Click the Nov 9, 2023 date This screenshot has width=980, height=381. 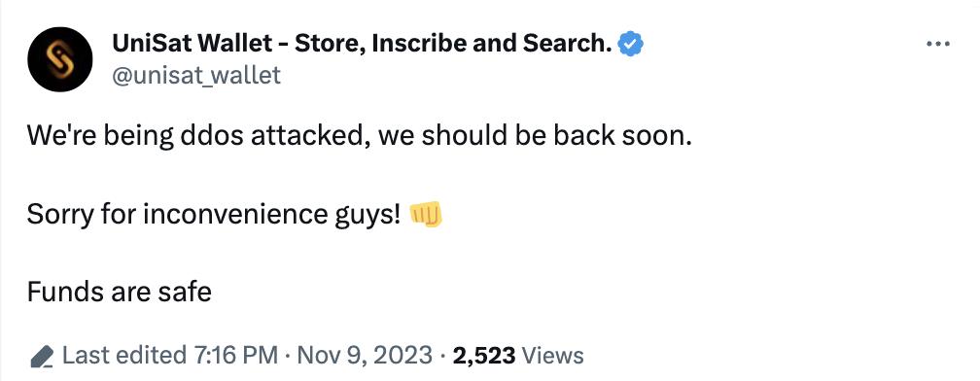(365, 356)
